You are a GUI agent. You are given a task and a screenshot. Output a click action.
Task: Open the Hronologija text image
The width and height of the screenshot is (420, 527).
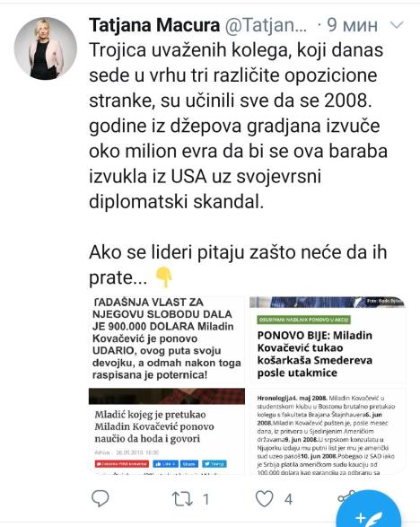click(x=328, y=431)
